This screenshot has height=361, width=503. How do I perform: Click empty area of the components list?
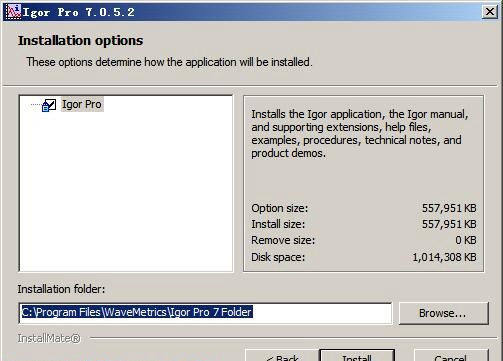(126, 193)
